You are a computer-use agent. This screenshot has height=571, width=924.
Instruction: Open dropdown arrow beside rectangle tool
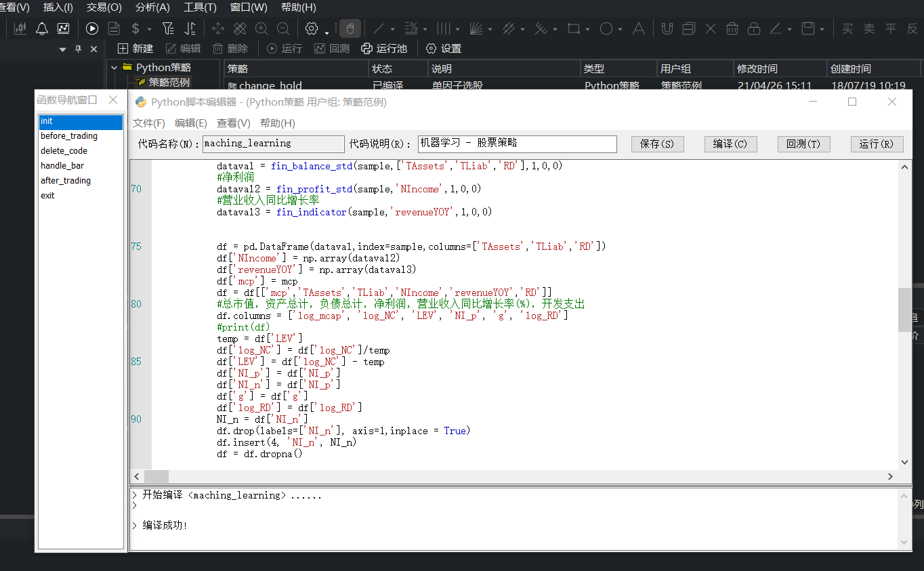pyautogui.click(x=587, y=30)
